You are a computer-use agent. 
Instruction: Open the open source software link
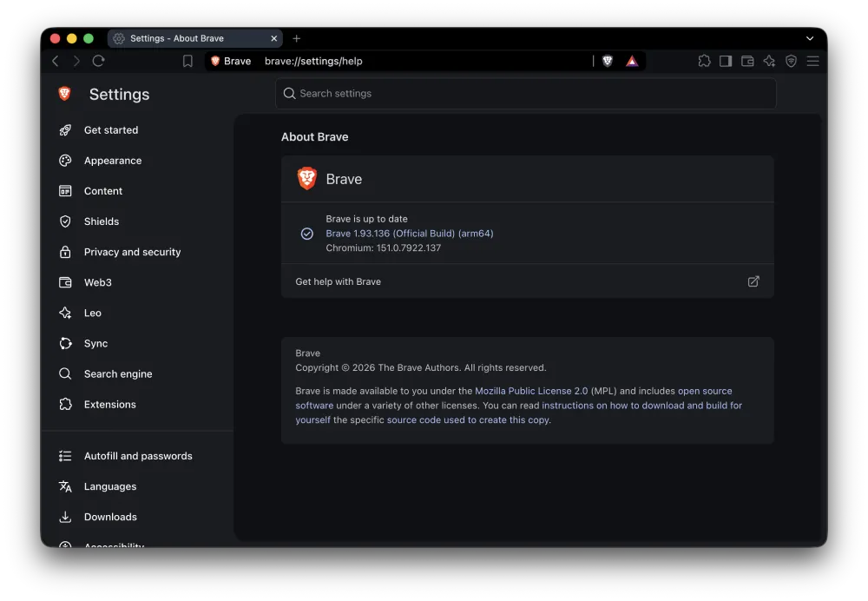pyautogui.click(x=705, y=391)
